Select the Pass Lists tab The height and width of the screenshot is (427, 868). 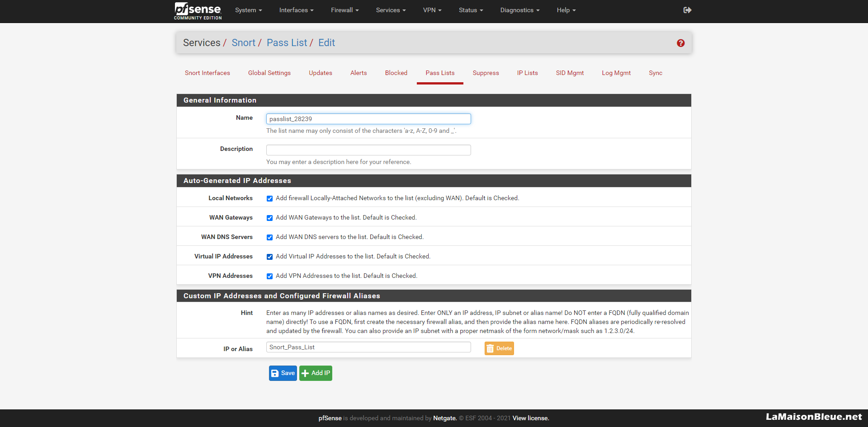pyautogui.click(x=440, y=73)
